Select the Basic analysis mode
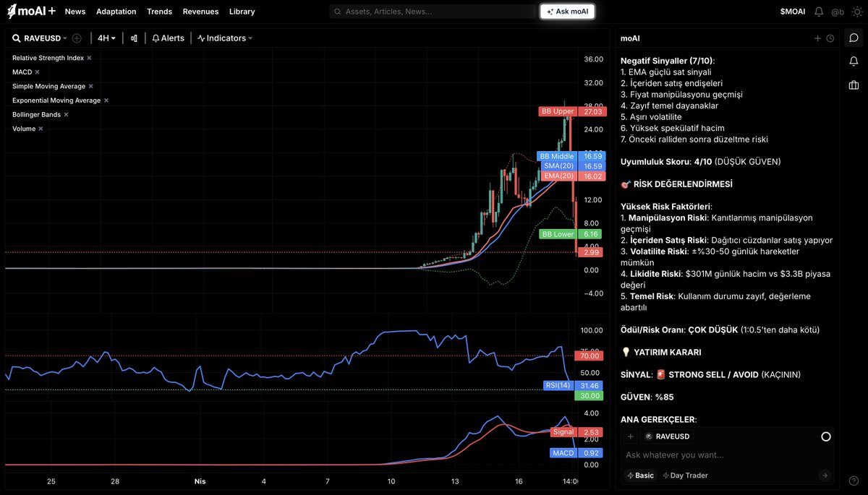The height and width of the screenshot is (495, 868). [x=640, y=475]
